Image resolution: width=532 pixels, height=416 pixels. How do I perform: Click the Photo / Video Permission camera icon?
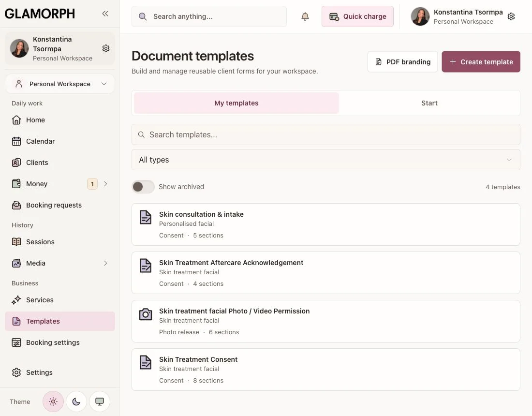point(146,314)
